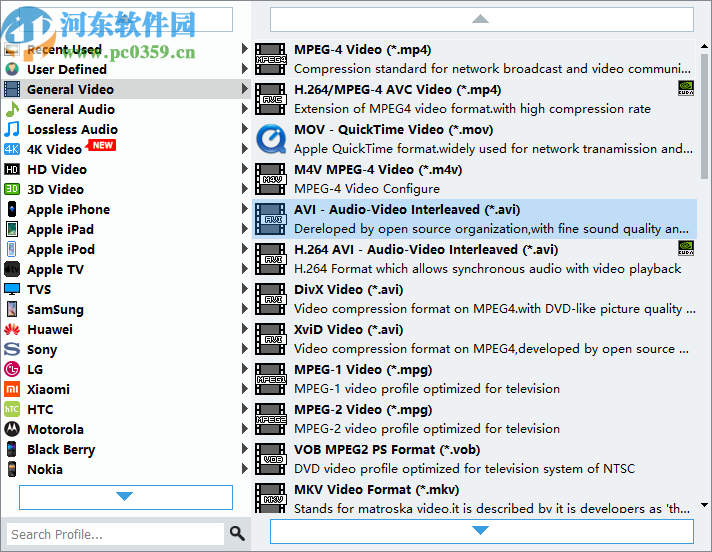Click the HD Video icon

(12, 169)
